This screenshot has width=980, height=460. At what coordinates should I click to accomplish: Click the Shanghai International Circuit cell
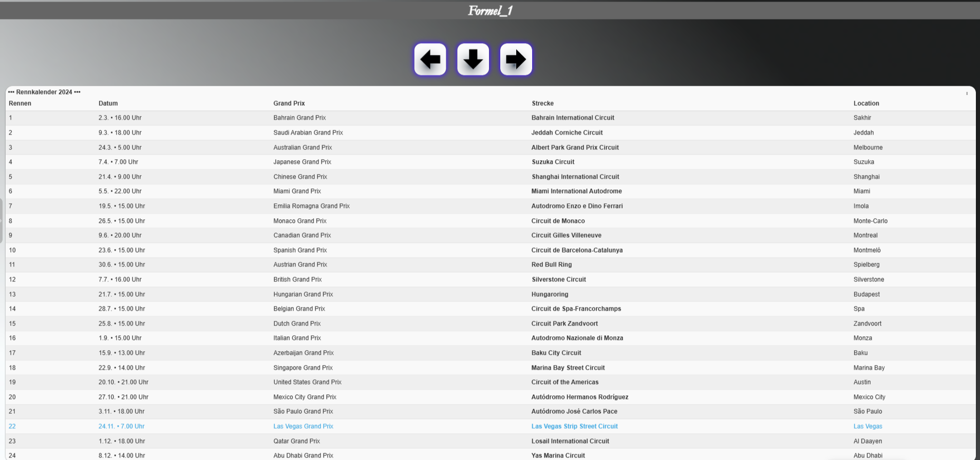(575, 177)
